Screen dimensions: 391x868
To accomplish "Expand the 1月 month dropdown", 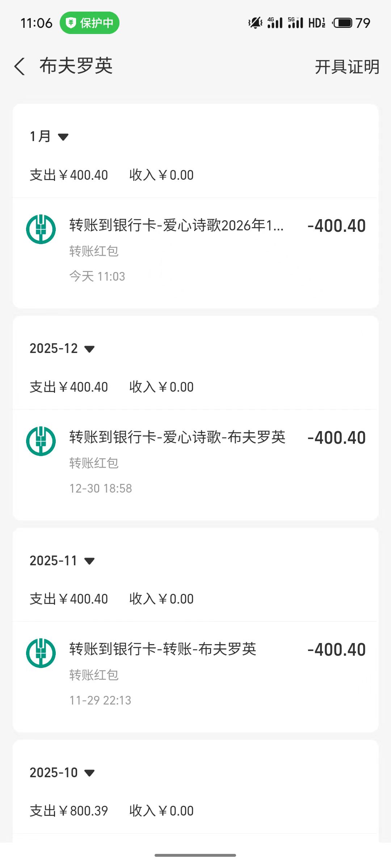I will tap(49, 137).
